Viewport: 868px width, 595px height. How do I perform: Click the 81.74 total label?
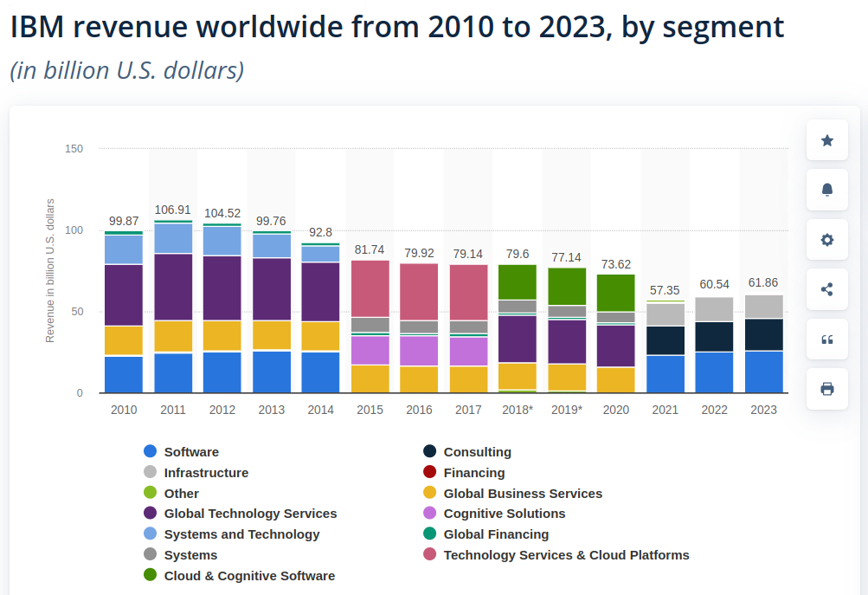tap(370, 249)
